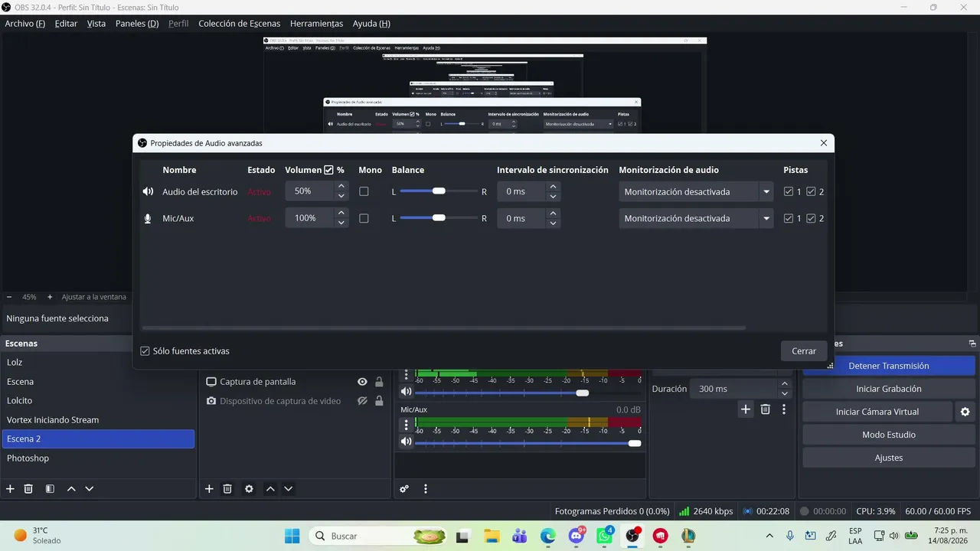Click the Mic/Aux microphone icon in the dialog
This screenshot has height=551, width=980.
[x=148, y=218]
